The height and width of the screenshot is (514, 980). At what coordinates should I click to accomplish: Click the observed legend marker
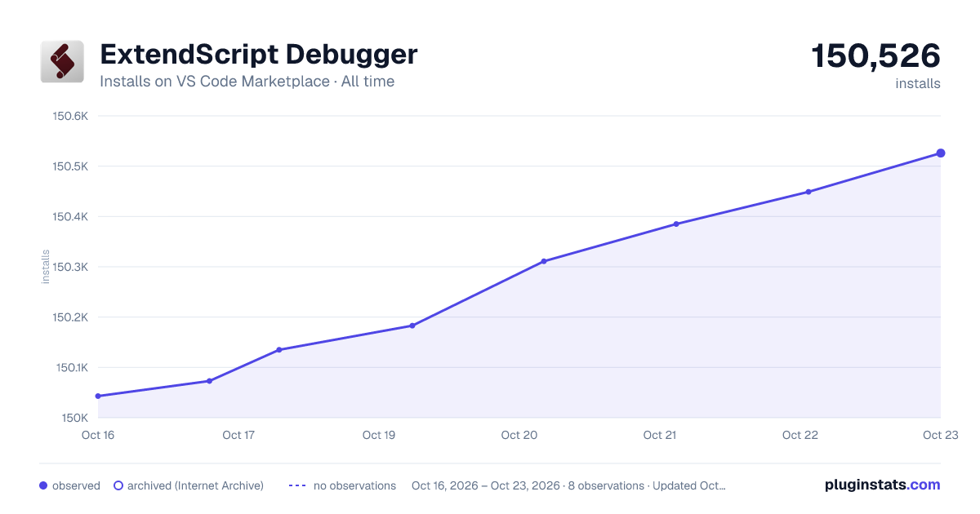[43, 485]
